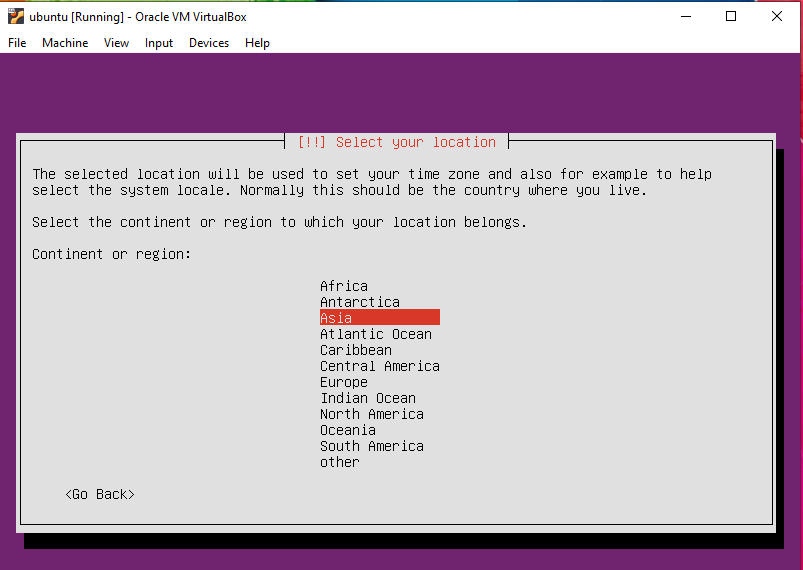Viewport: 803px width, 570px height.
Task: Select Europe in the region list
Action: [344, 382]
